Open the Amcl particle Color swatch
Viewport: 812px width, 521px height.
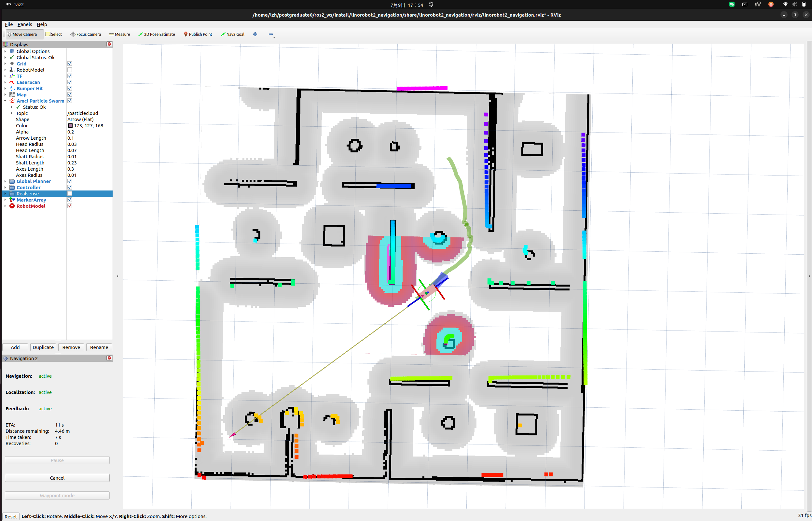tap(70, 125)
